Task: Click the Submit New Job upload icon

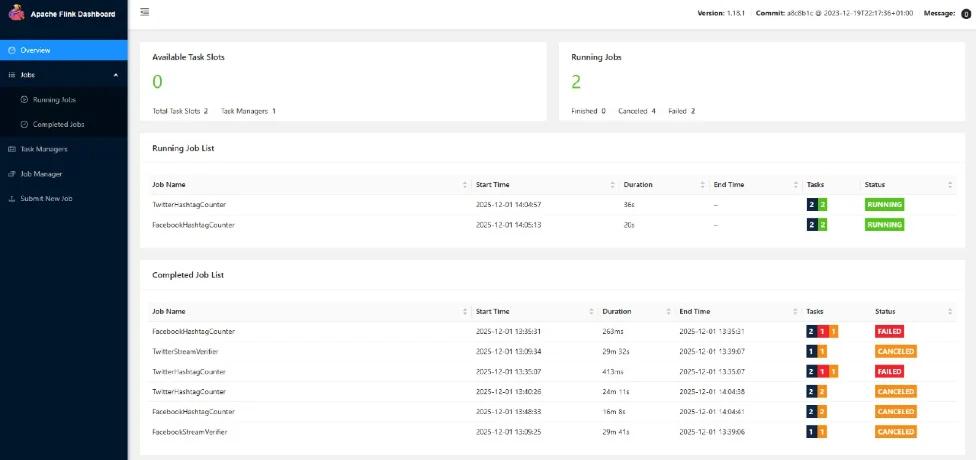Action: pos(11,199)
